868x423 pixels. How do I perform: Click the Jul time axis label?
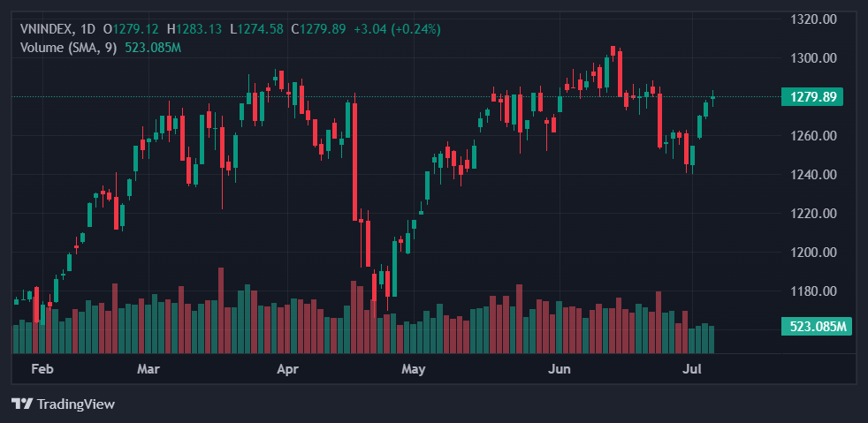(693, 367)
